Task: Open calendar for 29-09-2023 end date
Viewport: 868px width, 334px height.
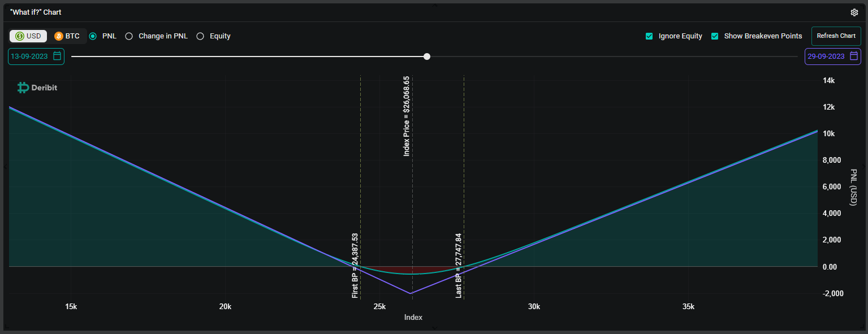Action: (x=854, y=56)
